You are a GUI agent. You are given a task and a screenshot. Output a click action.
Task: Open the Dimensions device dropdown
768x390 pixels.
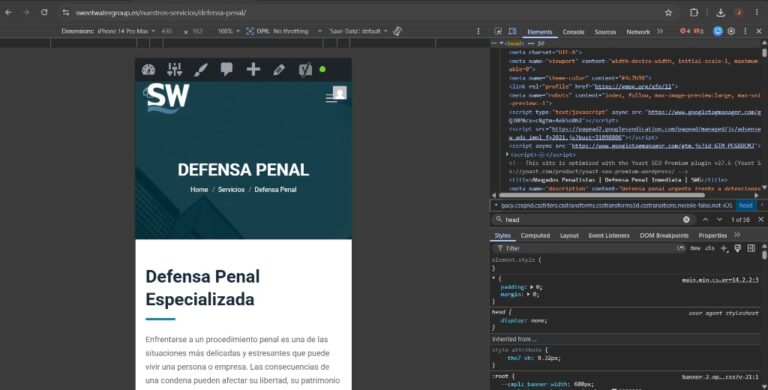pos(108,31)
